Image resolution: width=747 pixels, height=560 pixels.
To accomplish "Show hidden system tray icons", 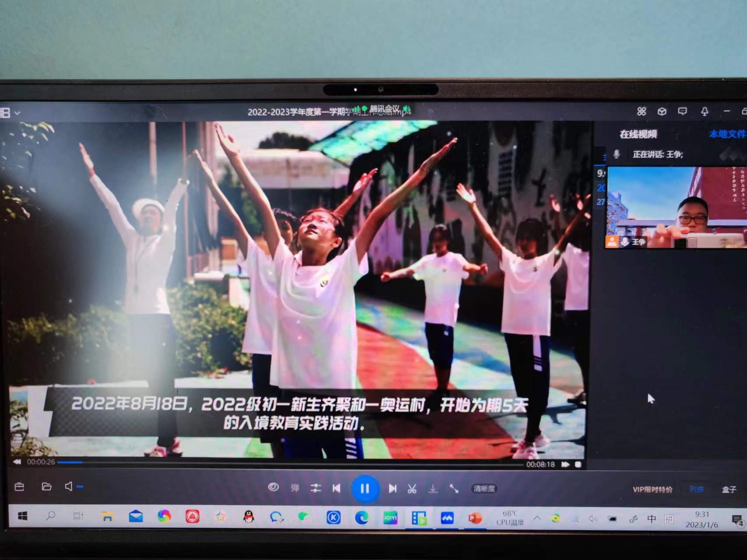I will click(x=537, y=518).
